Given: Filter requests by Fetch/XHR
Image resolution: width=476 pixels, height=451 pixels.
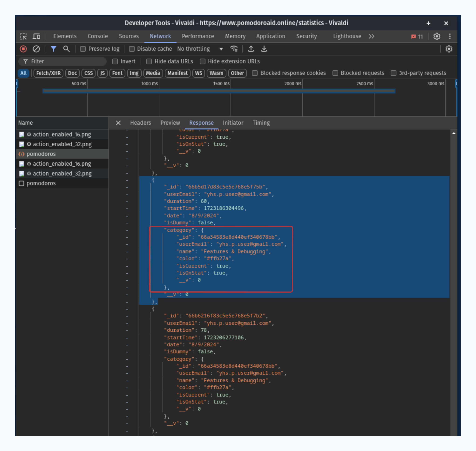Looking at the screenshot, I should click(48, 73).
